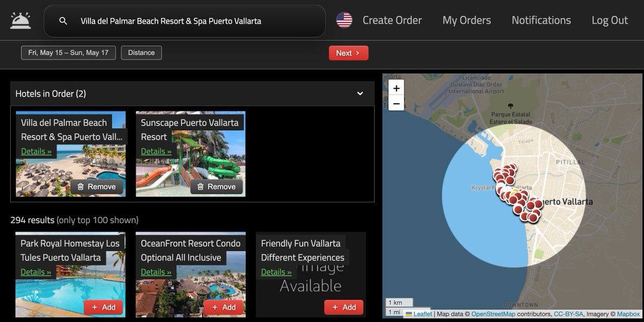This screenshot has height=322, width=644.
Task: Open Create Order page
Action: (x=392, y=20)
